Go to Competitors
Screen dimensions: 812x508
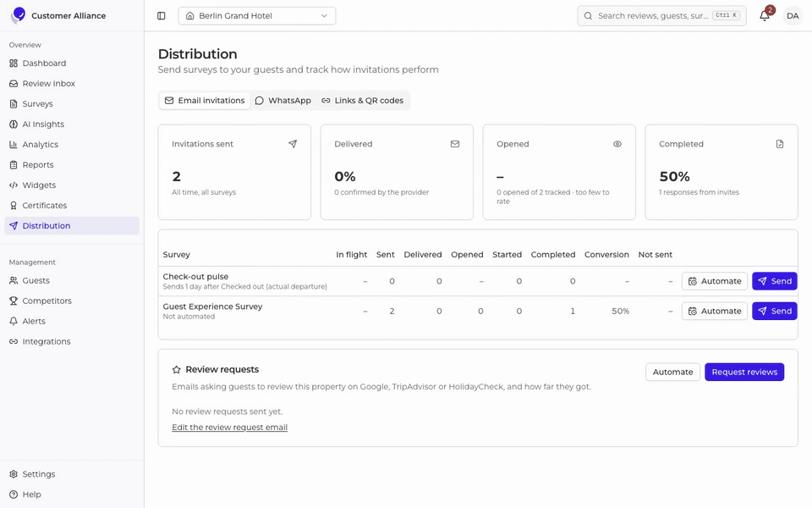click(71, 301)
